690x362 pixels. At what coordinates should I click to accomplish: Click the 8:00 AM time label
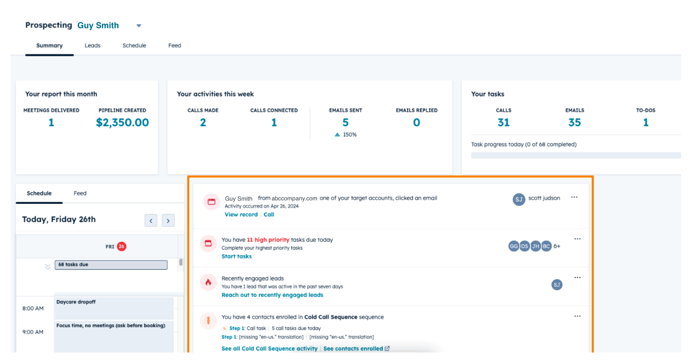[x=33, y=308]
